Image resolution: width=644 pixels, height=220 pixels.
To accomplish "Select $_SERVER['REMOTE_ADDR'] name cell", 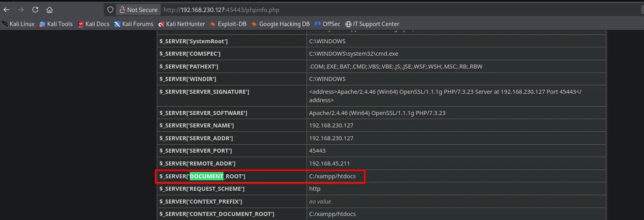I will (232, 163).
